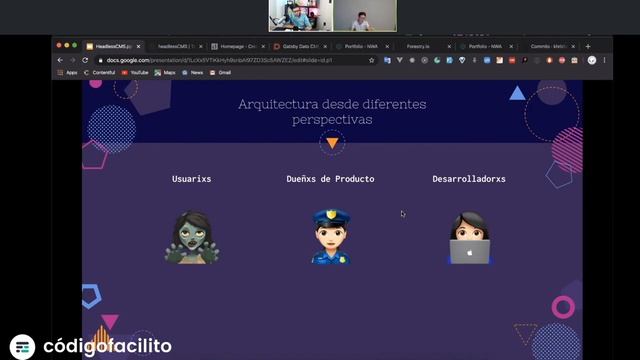Close the Forestry.io tab

[449, 47]
